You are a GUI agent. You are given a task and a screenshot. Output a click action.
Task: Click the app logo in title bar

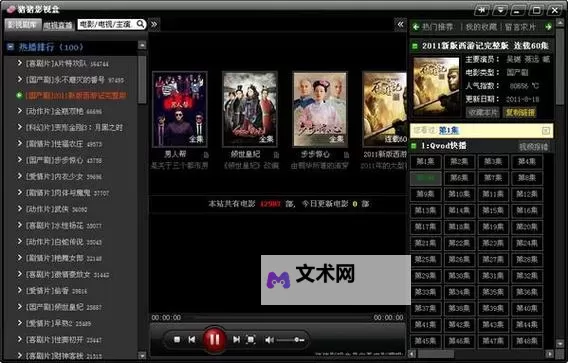point(11,9)
